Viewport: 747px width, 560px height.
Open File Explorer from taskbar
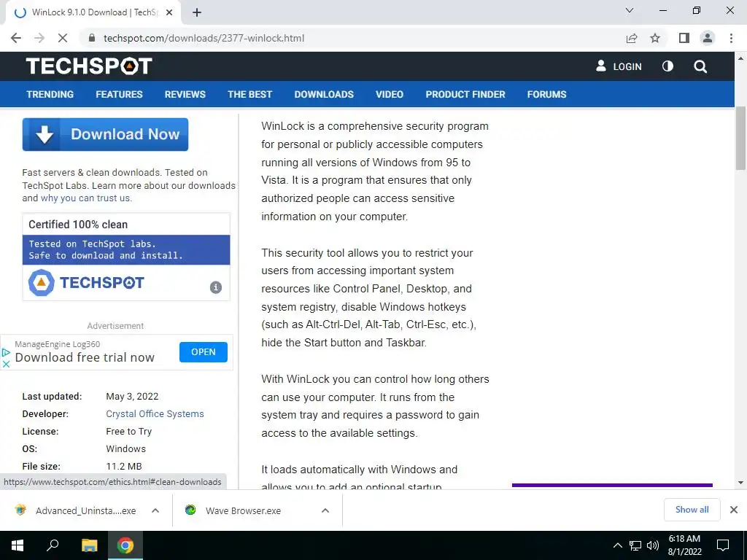click(89, 545)
